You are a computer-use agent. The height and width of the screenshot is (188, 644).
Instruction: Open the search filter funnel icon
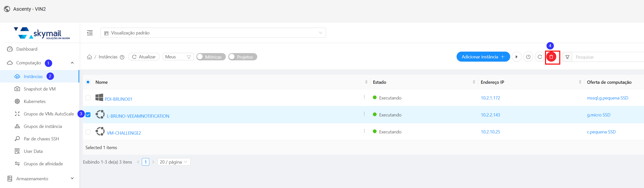coord(567,57)
